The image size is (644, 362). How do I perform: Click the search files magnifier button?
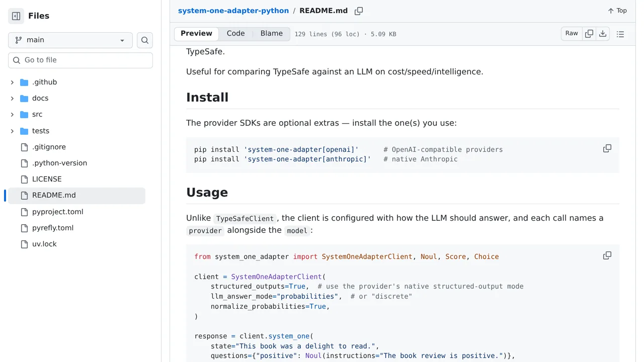(145, 40)
